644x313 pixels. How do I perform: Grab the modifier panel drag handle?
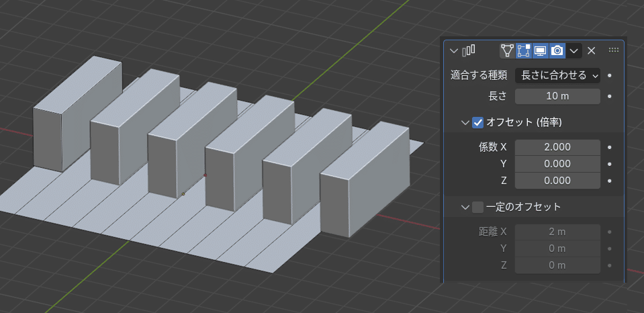614,50
